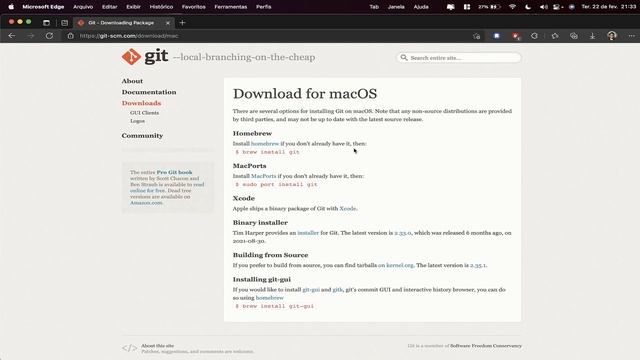Open the Arquivo menu
This screenshot has height=360, width=640.
83,7
